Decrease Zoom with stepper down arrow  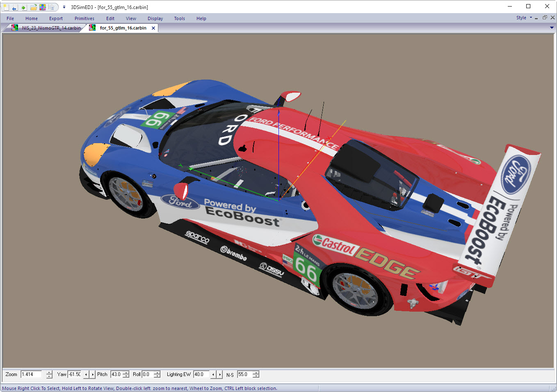pos(49,376)
